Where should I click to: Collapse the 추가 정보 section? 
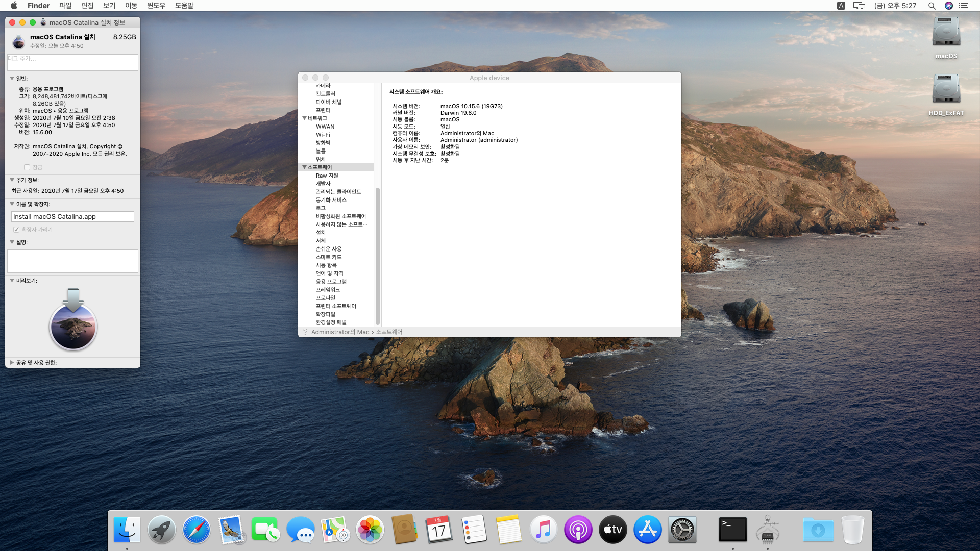coord(12,180)
